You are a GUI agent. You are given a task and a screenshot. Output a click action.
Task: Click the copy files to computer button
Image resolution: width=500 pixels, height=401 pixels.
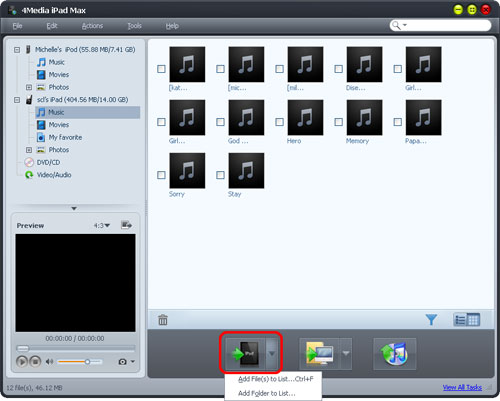point(319,354)
